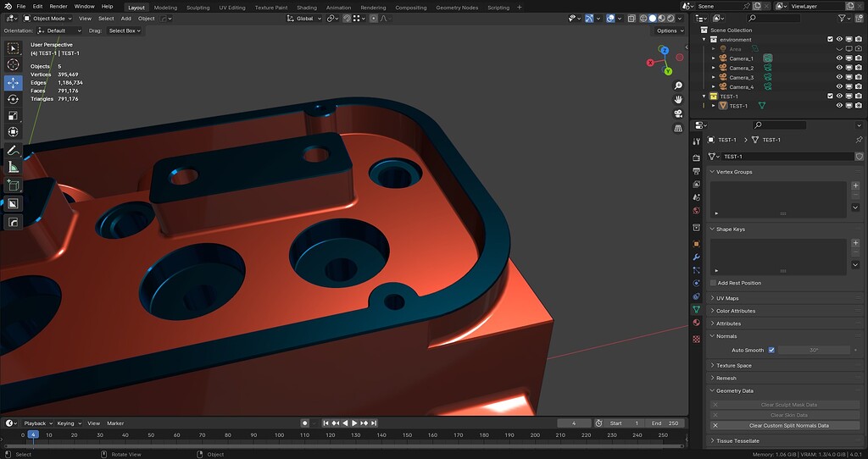Switch to Wireframe viewport shading
This screenshot has width=868, height=459.
(644, 19)
